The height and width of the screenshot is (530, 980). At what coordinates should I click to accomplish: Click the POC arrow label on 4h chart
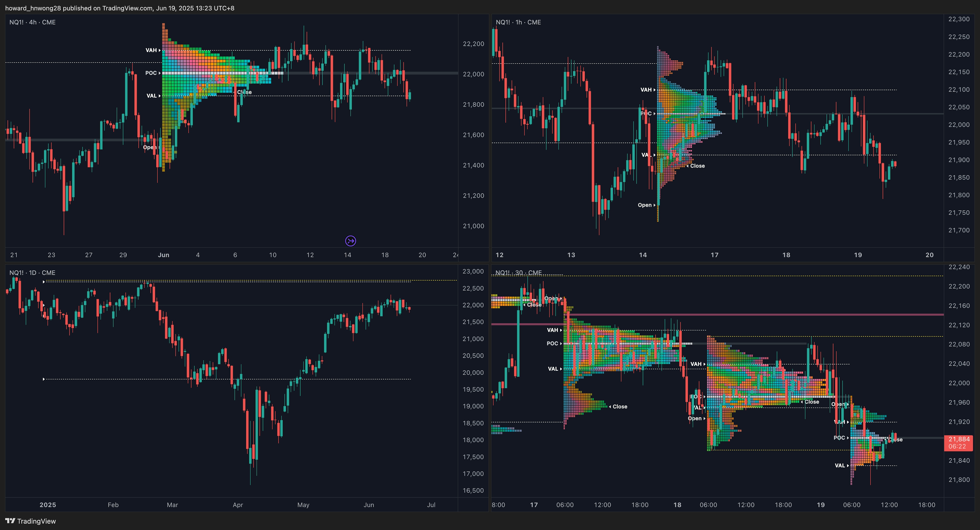[x=153, y=73]
